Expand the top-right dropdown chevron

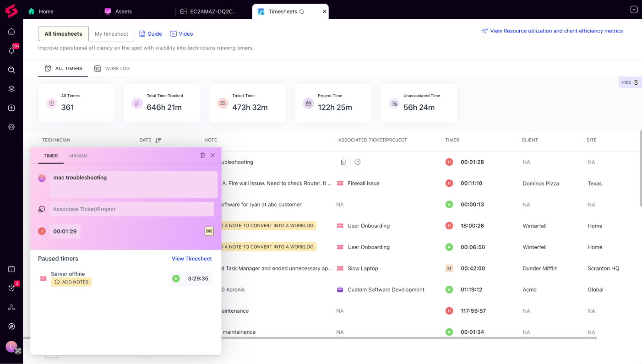pyautogui.click(x=634, y=10)
